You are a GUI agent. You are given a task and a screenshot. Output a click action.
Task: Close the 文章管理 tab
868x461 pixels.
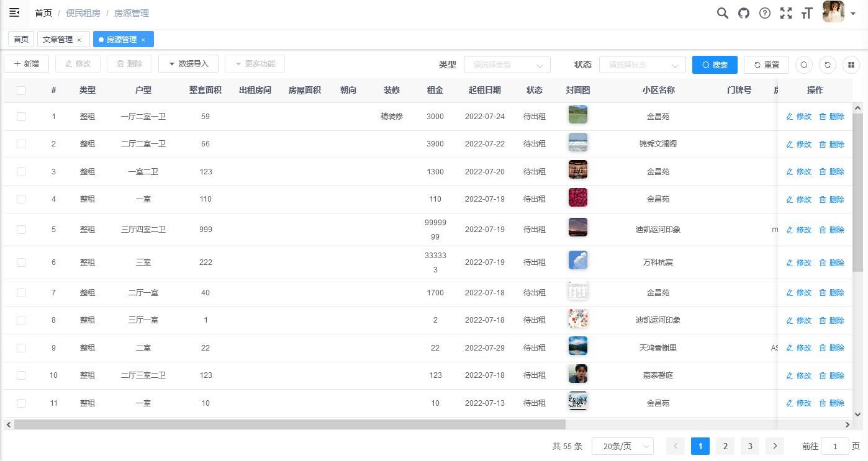(79, 40)
